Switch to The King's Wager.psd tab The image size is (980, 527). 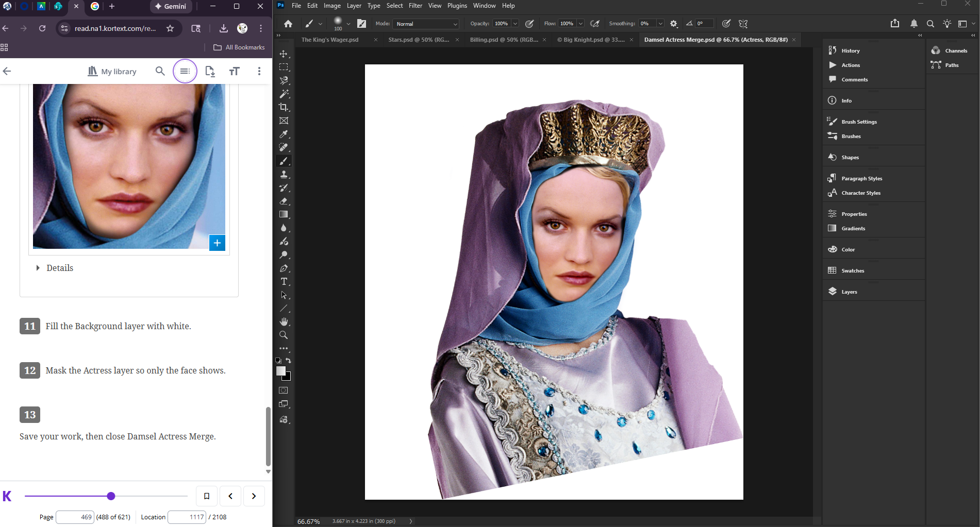point(330,40)
